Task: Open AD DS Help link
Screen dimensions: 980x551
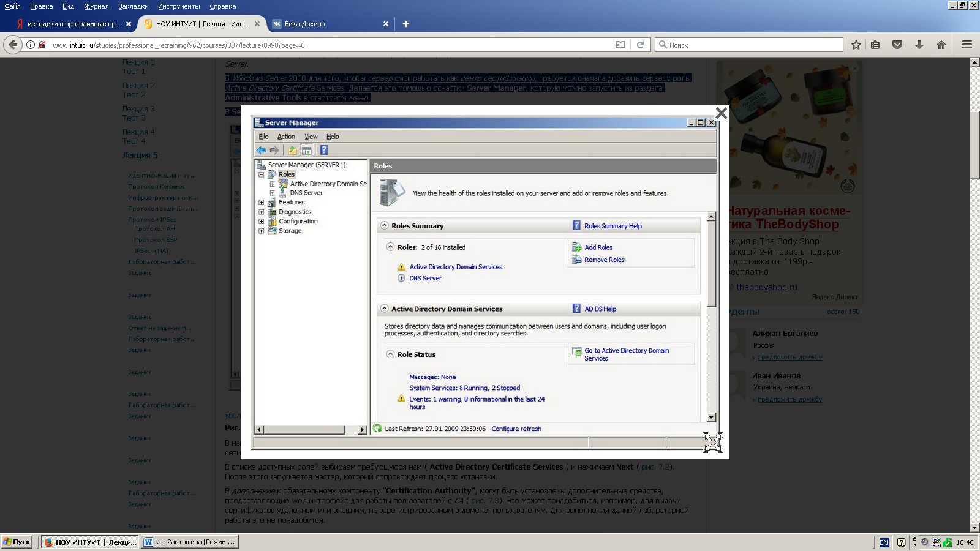Action: coord(600,309)
